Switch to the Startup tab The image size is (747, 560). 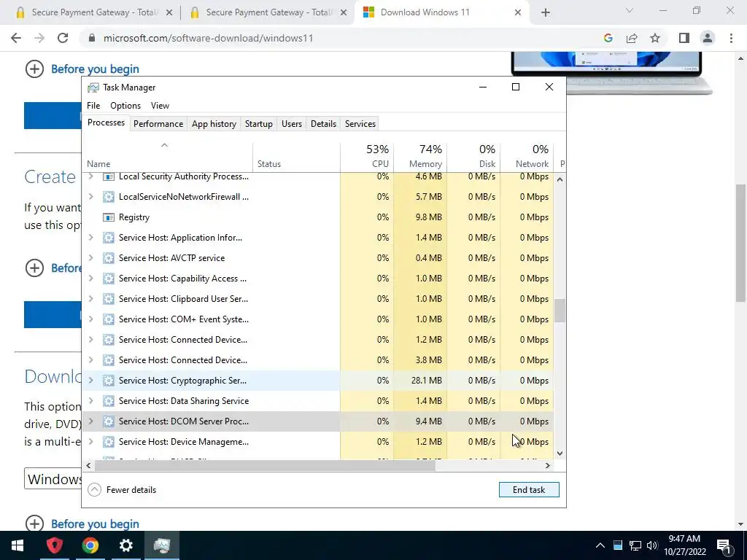point(259,124)
